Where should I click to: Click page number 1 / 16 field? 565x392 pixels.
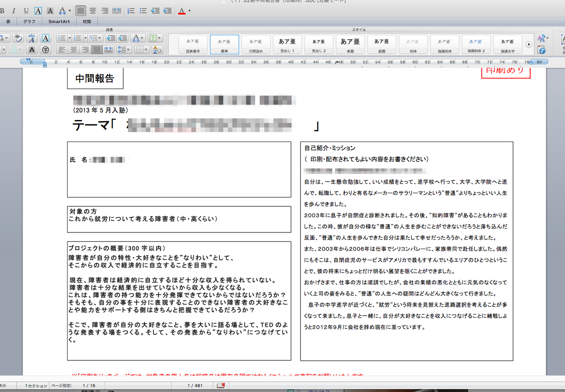click(88, 385)
